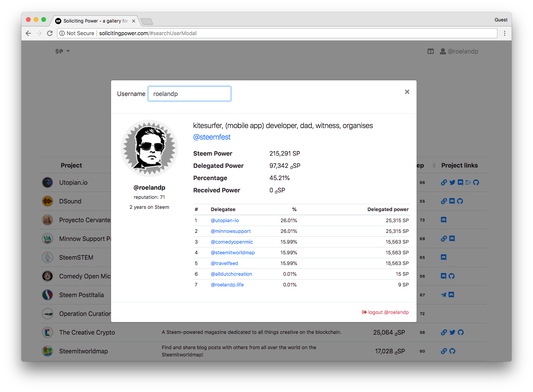This screenshot has width=533, height=392.
Task: Select the @roelandp name under the avatar
Action: [x=149, y=187]
